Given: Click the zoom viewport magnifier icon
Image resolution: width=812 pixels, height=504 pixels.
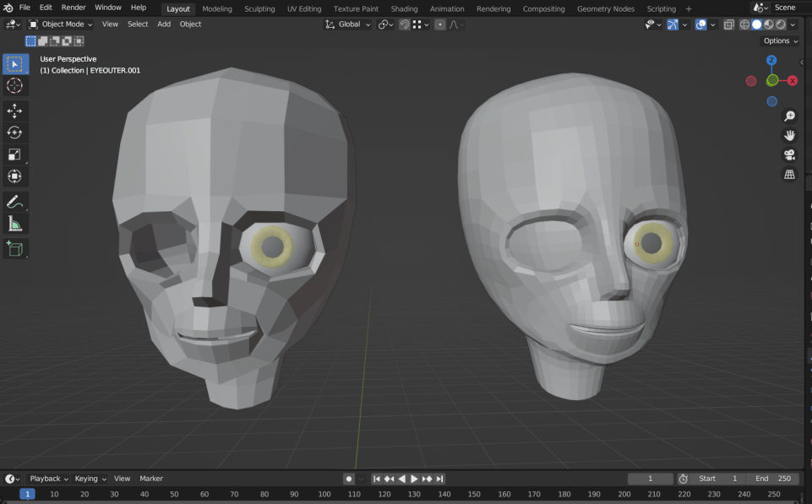Looking at the screenshot, I should (789, 116).
